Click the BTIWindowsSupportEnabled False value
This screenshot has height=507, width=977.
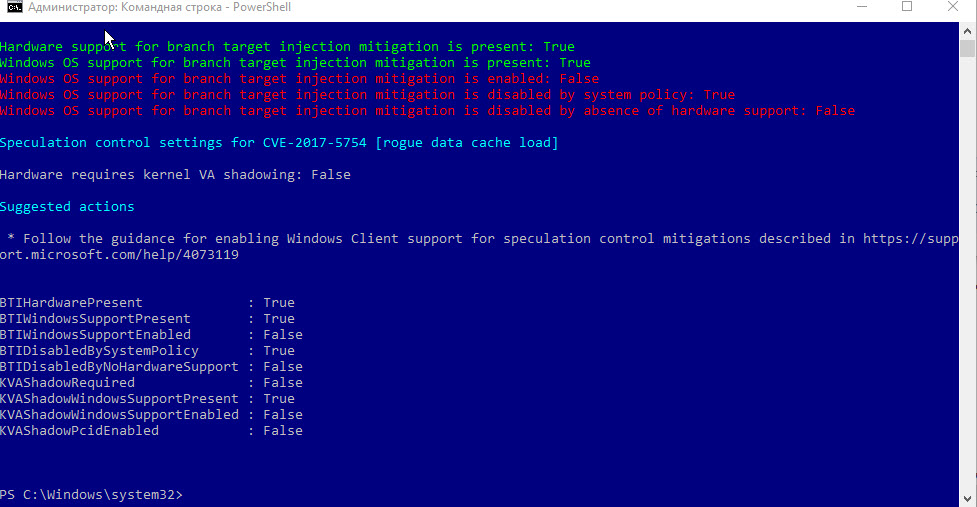pyautogui.click(x=283, y=335)
